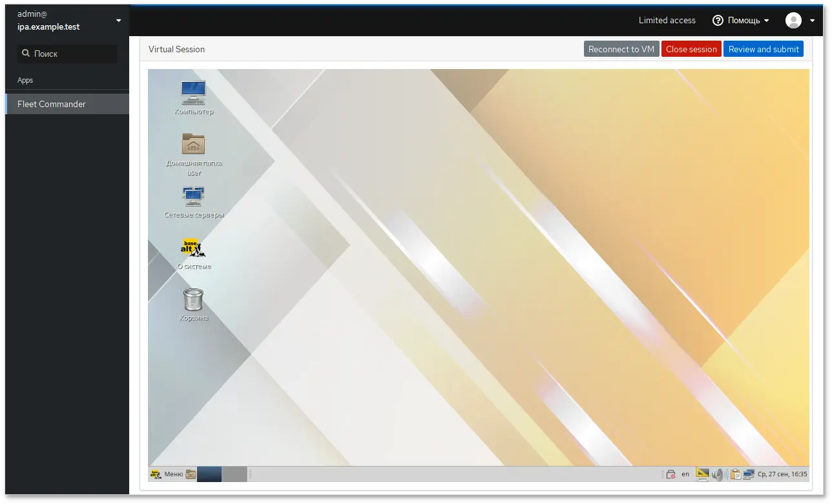Open the Компьютер desktop icon
832x504 pixels.
pyautogui.click(x=194, y=94)
